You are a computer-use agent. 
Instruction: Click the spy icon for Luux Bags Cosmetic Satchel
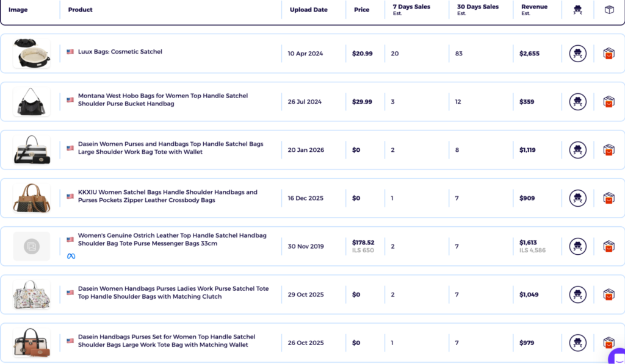tap(577, 54)
